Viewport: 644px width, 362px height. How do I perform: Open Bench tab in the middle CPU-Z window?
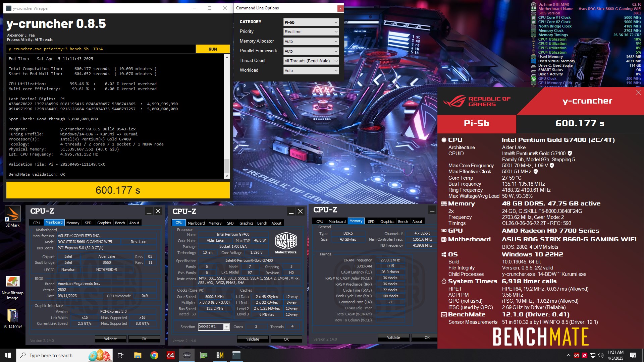point(262,223)
